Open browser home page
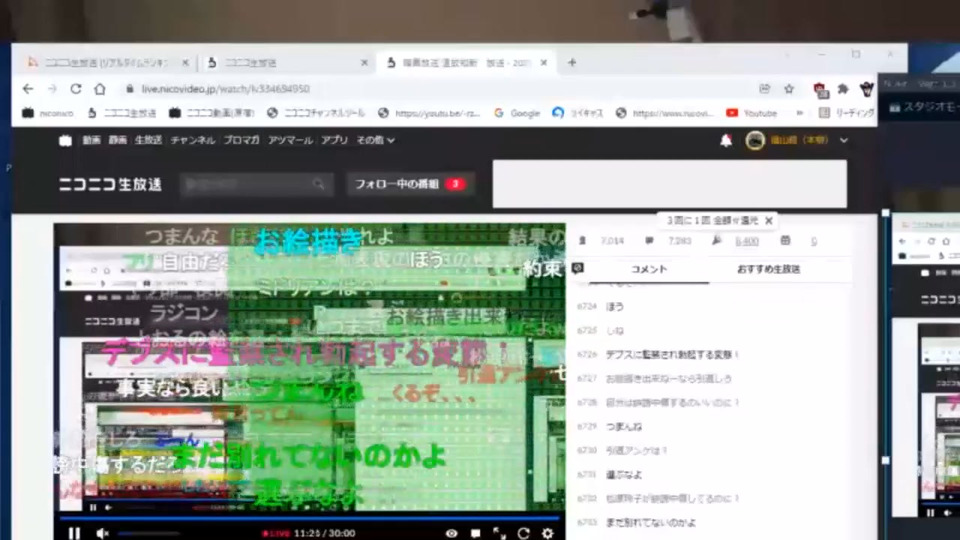 pos(100,89)
